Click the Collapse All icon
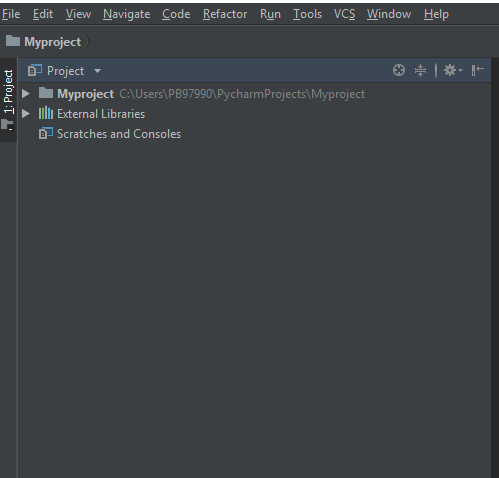 420,70
